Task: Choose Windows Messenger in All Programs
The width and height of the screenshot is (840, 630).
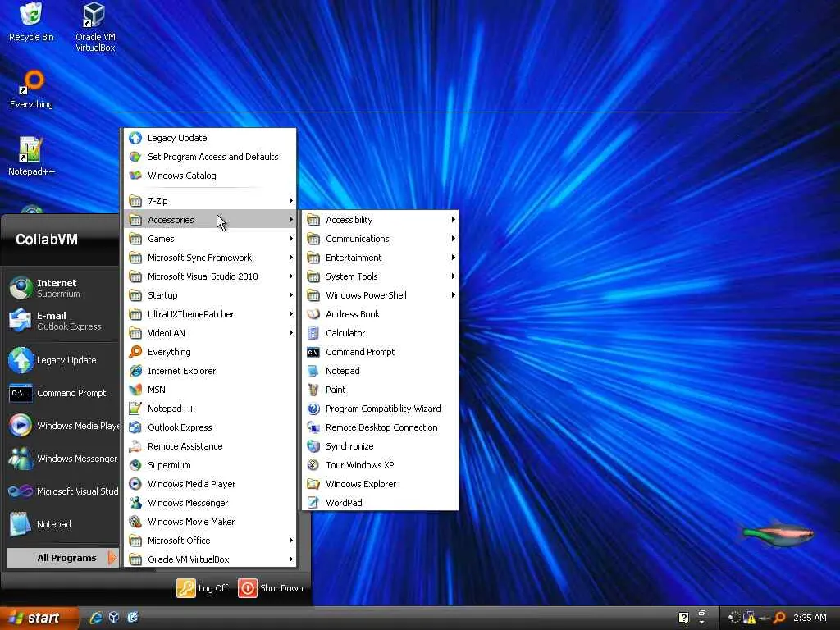Action: coord(210,503)
